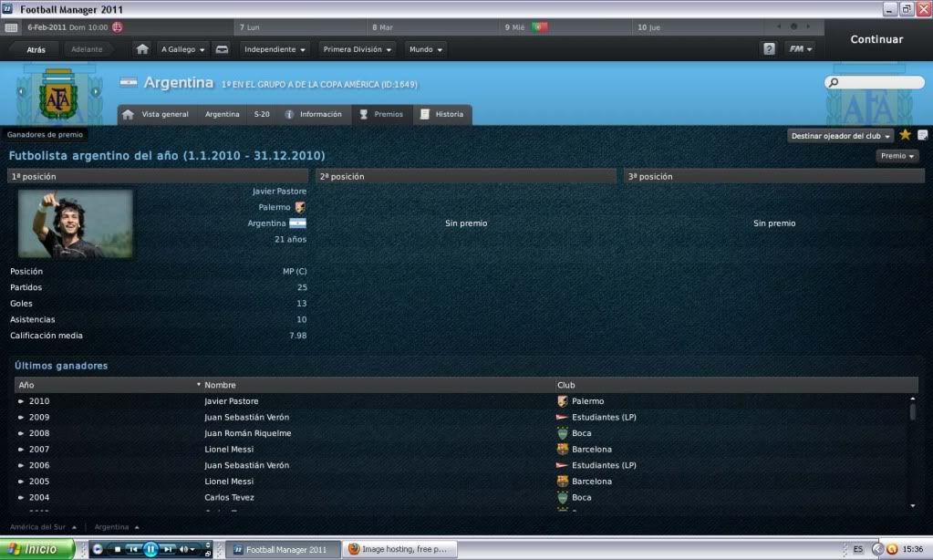Open the Información tab
Screen dimensions: 933x560
pyautogui.click(x=314, y=114)
